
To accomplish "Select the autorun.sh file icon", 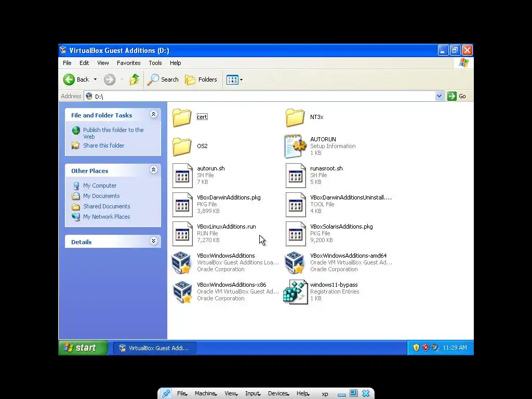I will (182, 176).
